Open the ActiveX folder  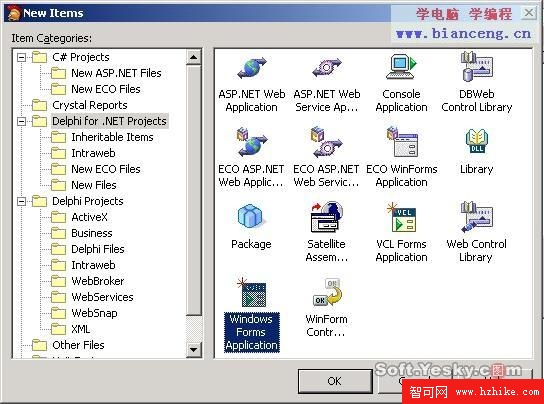click(x=89, y=217)
